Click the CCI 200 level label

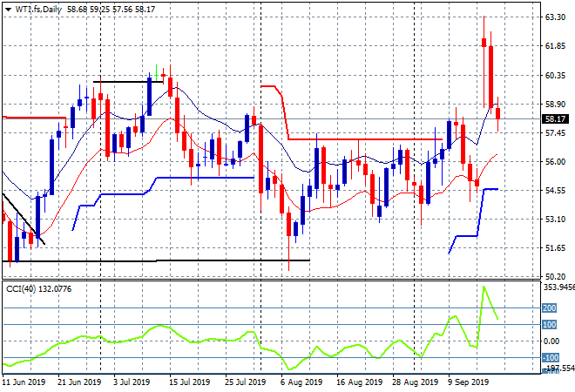tap(550, 308)
